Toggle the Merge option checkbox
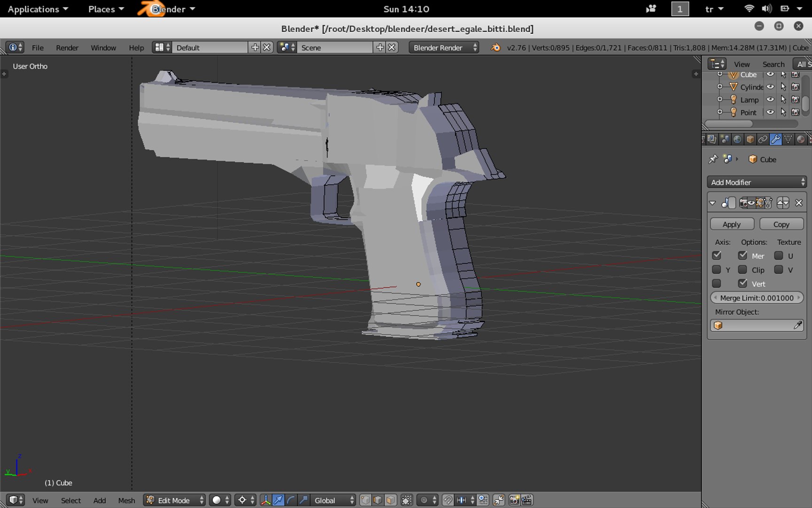 coord(742,255)
